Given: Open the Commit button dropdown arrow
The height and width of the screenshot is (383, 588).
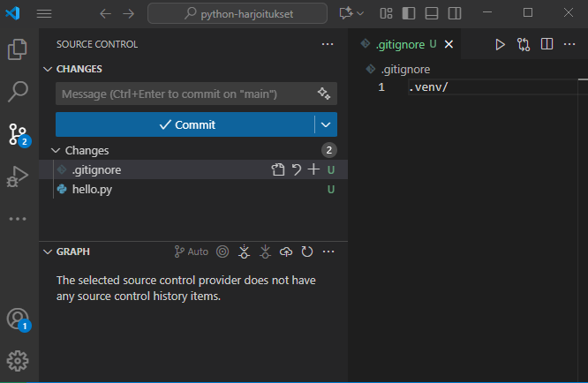Looking at the screenshot, I should point(326,124).
